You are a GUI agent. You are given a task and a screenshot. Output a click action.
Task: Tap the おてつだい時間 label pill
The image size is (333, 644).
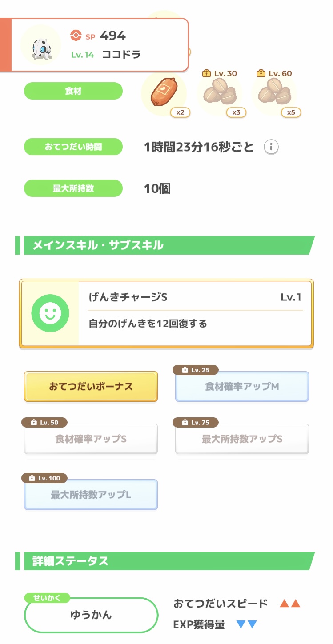tap(73, 147)
